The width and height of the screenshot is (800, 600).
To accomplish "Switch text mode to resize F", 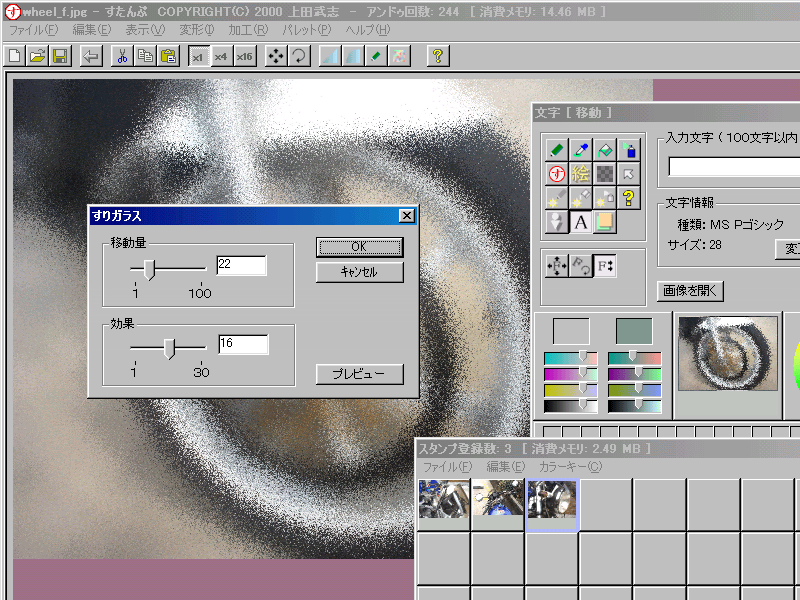I will [x=605, y=266].
